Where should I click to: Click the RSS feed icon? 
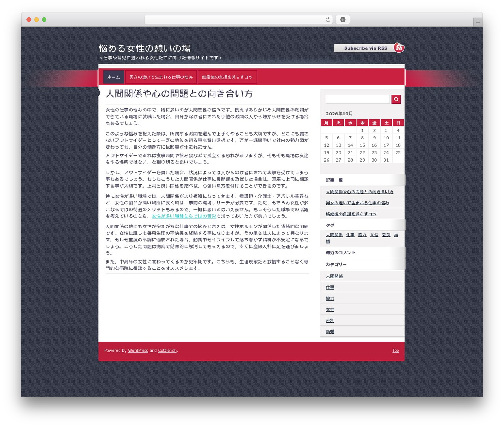[x=399, y=48]
